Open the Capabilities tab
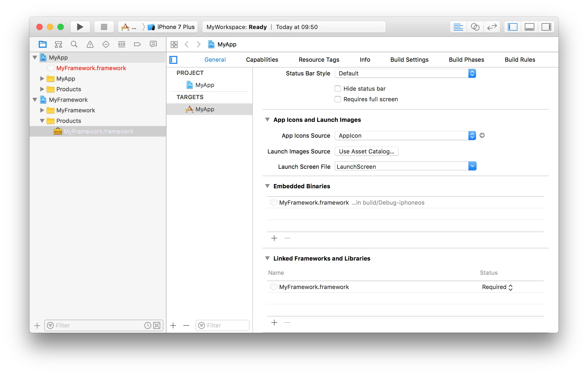Viewport: 588px width, 375px height. pyautogui.click(x=262, y=60)
